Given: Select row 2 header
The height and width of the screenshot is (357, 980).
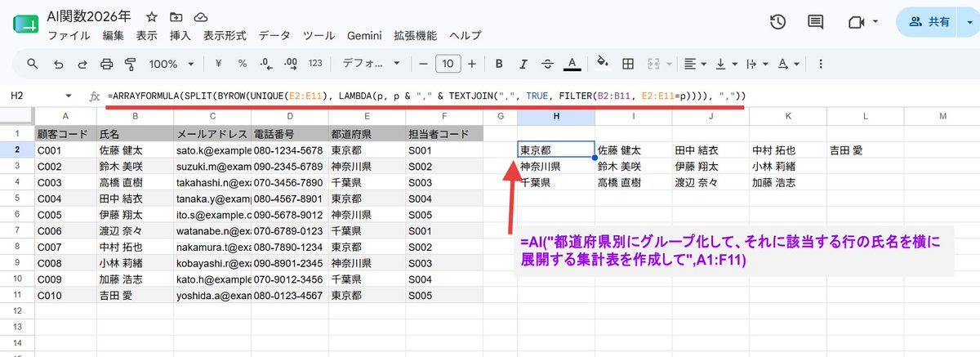Looking at the screenshot, I should click(x=17, y=150).
